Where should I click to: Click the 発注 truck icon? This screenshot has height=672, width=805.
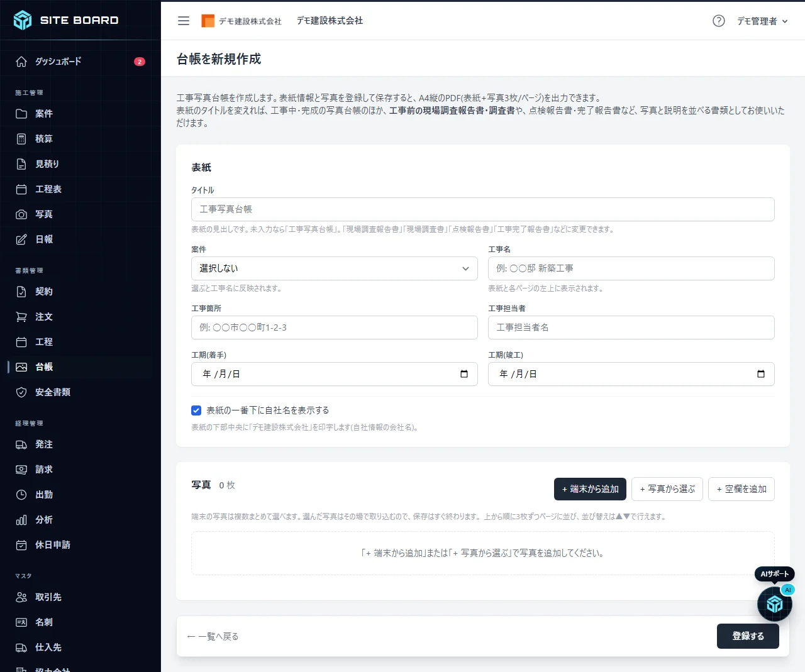tap(21, 444)
